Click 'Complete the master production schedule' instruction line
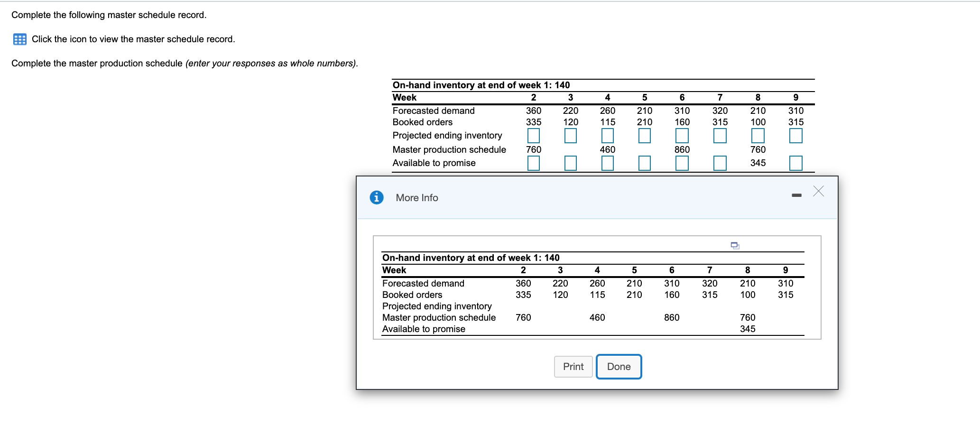Screen dimensions: 980x426 pos(185,63)
